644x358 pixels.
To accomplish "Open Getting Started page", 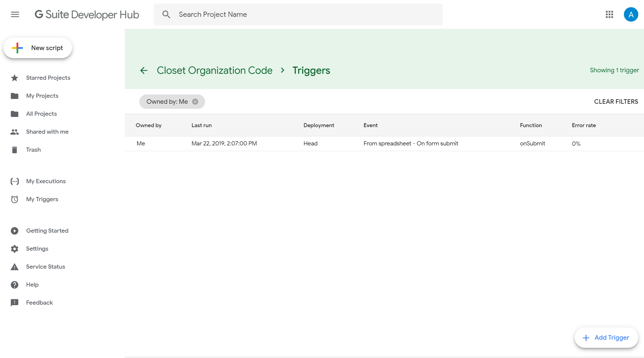I will [x=47, y=231].
